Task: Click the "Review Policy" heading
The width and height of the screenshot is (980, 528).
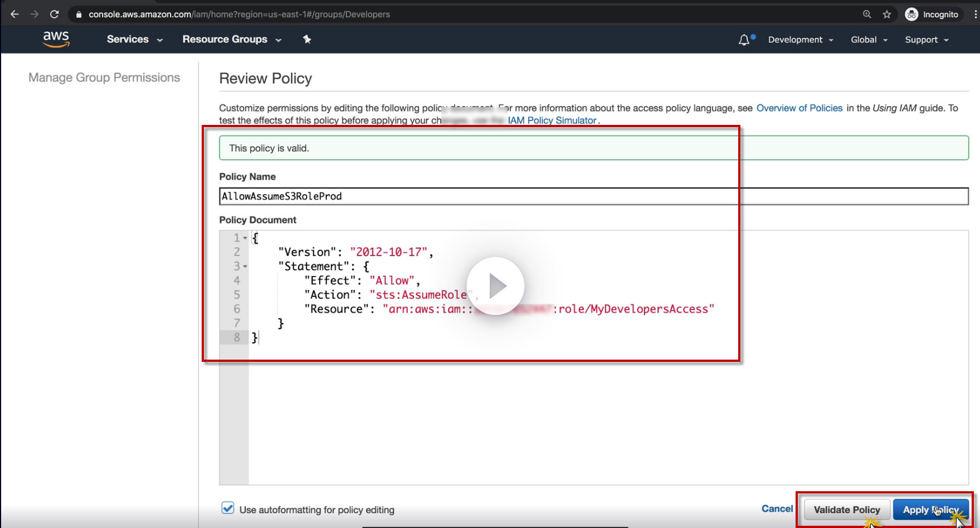Action: point(266,79)
